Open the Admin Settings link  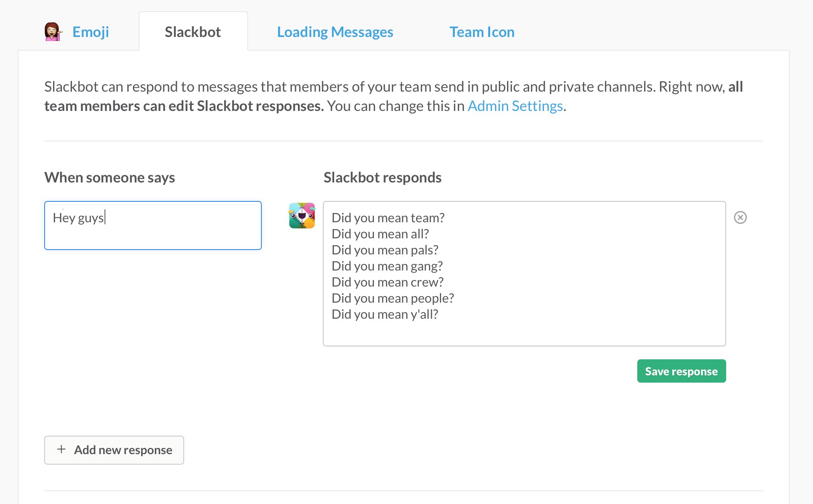pyautogui.click(x=515, y=106)
